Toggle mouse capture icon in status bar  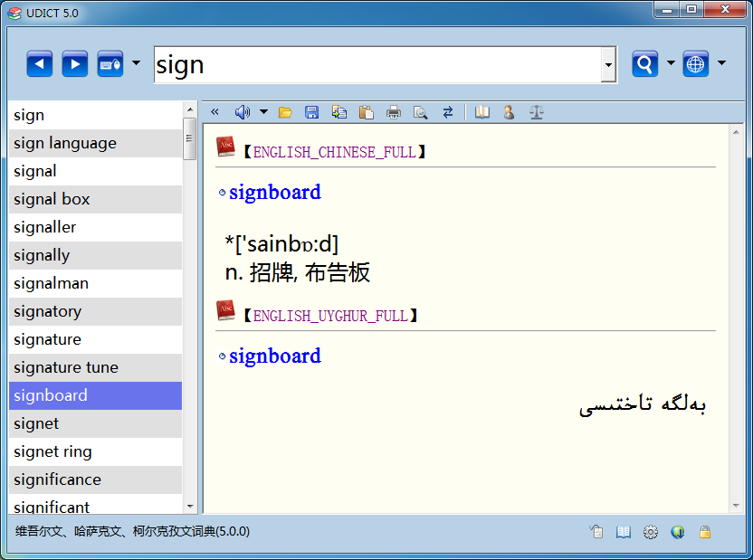coord(596,532)
